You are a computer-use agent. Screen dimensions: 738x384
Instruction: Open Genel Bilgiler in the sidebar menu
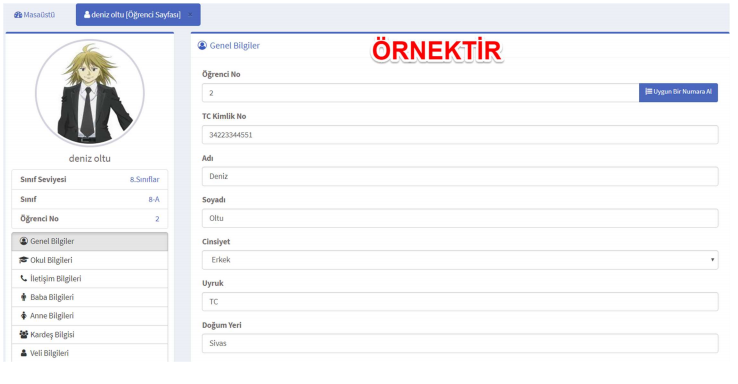pyautogui.click(x=89, y=241)
